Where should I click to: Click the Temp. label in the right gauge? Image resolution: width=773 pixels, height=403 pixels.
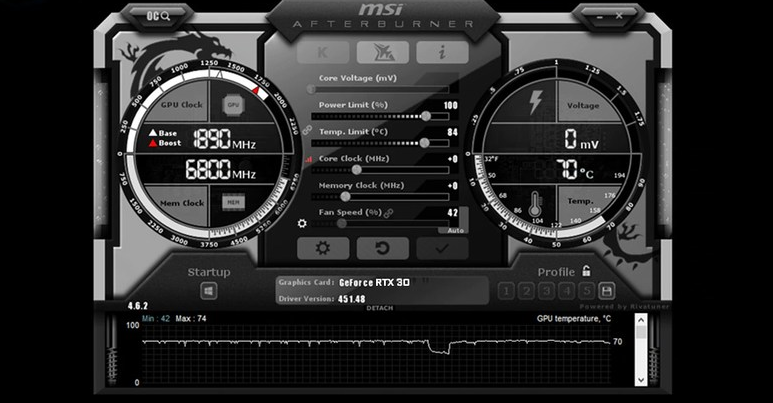pyautogui.click(x=580, y=201)
